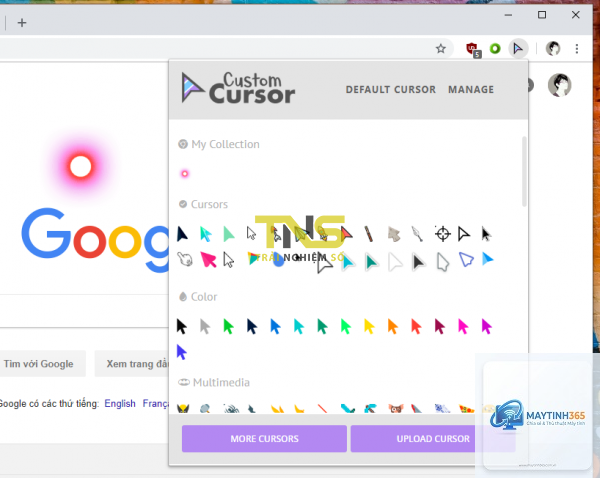Image resolution: width=600 pixels, height=478 pixels.
Task: Open a new tab with the plus button
Action: coord(22,23)
